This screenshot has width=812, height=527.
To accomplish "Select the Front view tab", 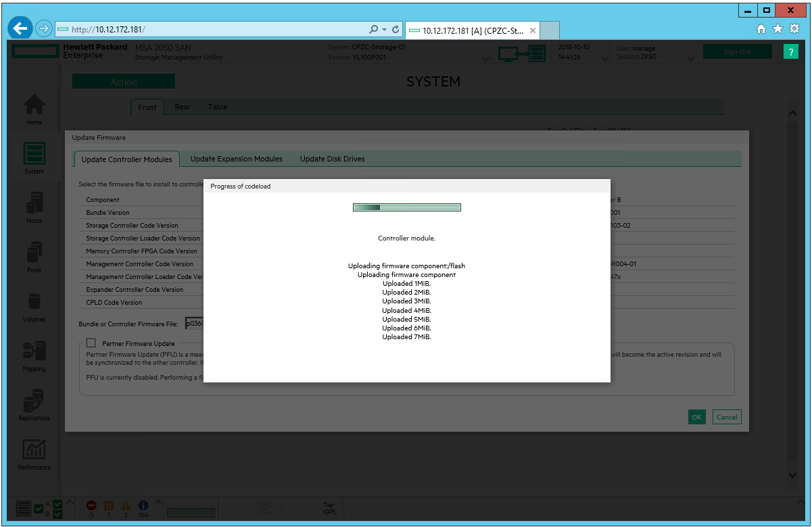I will [147, 107].
